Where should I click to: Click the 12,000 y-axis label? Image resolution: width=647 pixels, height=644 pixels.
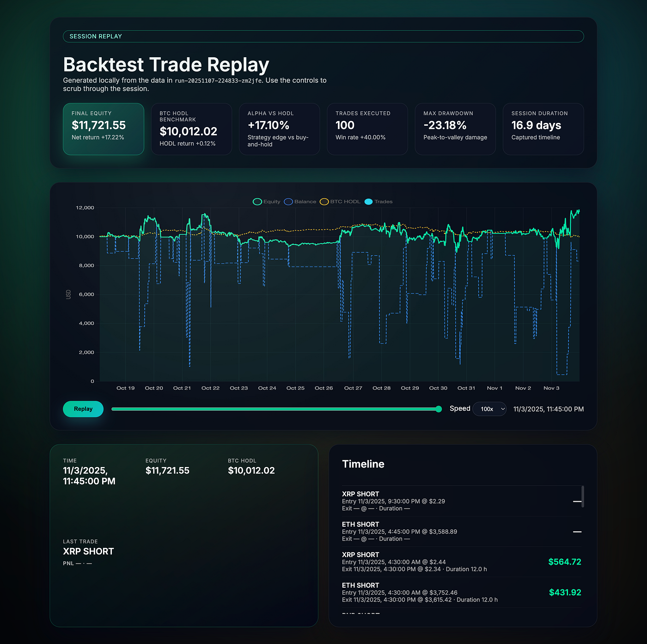point(85,208)
